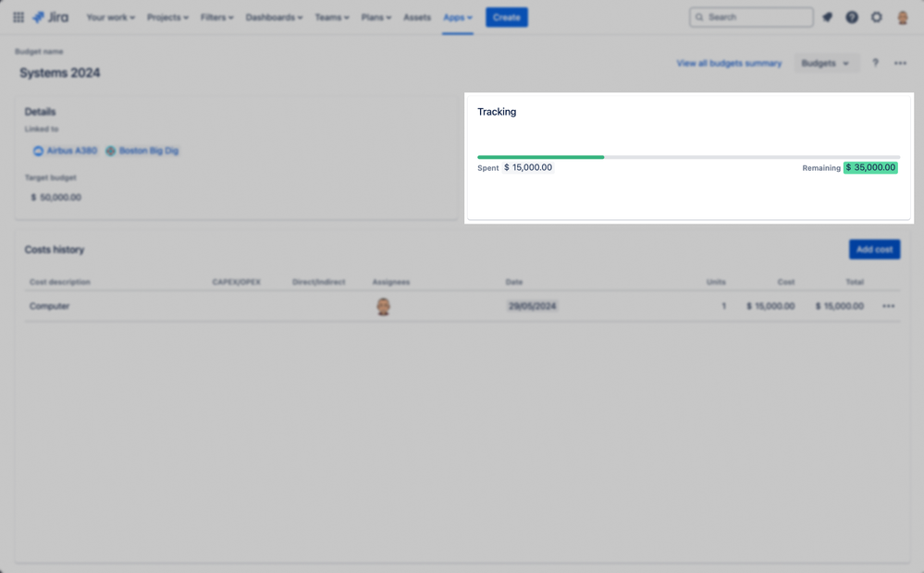The width and height of the screenshot is (924, 573).
Task: Click the Jira logo
Action: 50,17
